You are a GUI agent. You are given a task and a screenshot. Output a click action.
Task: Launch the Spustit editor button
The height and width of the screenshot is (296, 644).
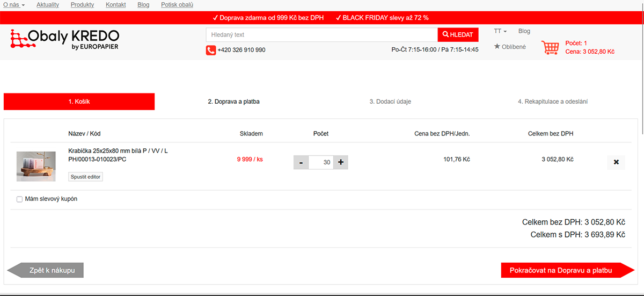pos(85,177)
